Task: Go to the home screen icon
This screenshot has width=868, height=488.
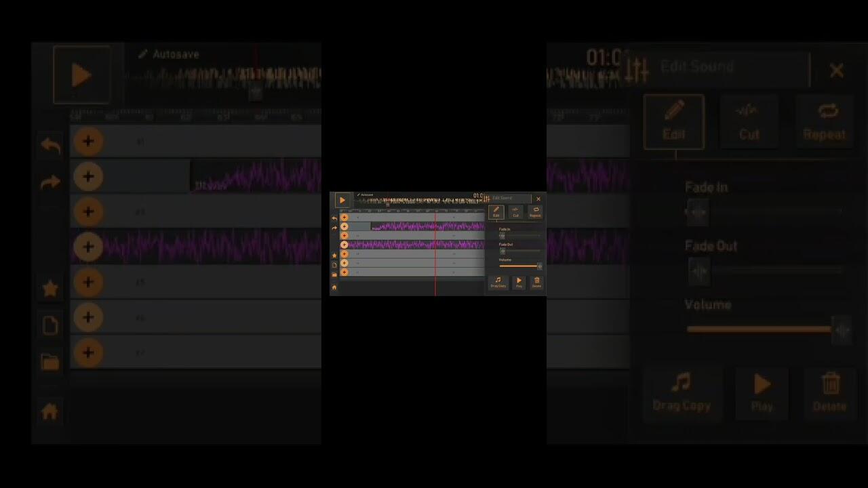Action: (x=334, y=287)
